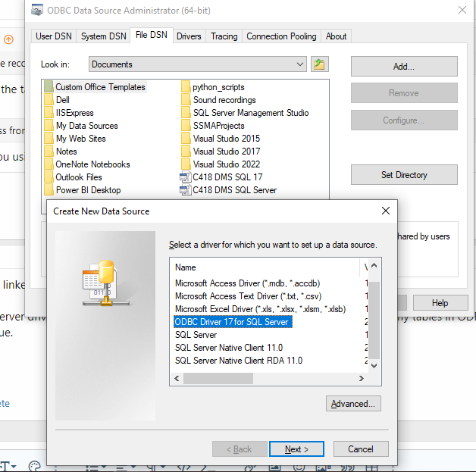Click driver list scroll down arrow

(x=374, y=365)
